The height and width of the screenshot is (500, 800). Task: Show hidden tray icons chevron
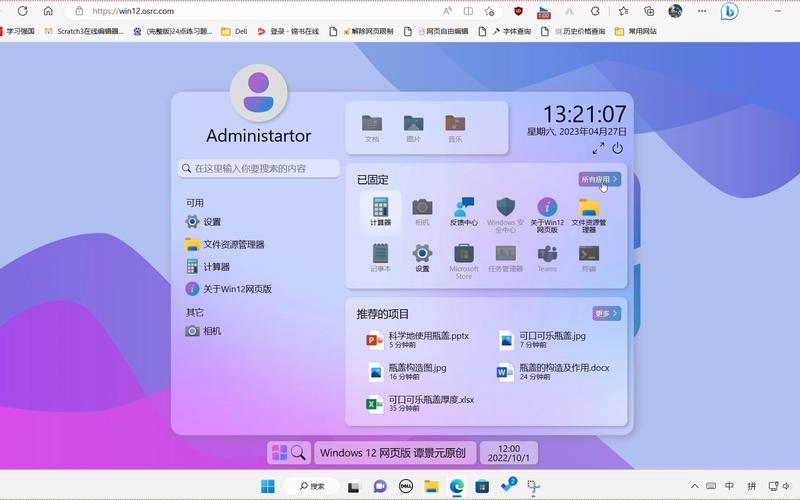(x=694, y=486)
